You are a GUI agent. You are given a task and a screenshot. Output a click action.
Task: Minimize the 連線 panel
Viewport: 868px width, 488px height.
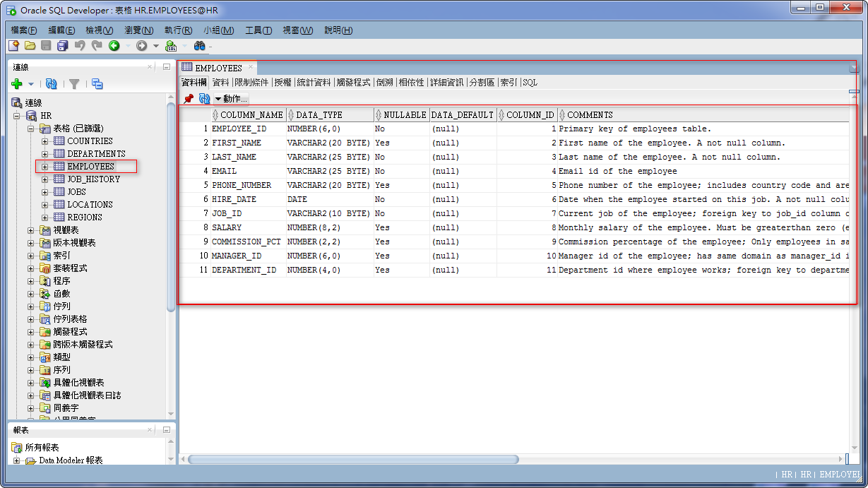167,67
